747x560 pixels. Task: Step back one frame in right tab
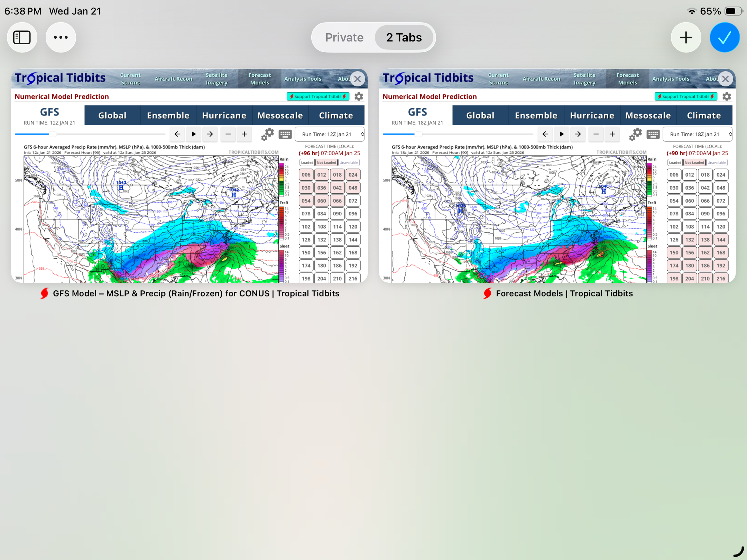coord(545,134)
